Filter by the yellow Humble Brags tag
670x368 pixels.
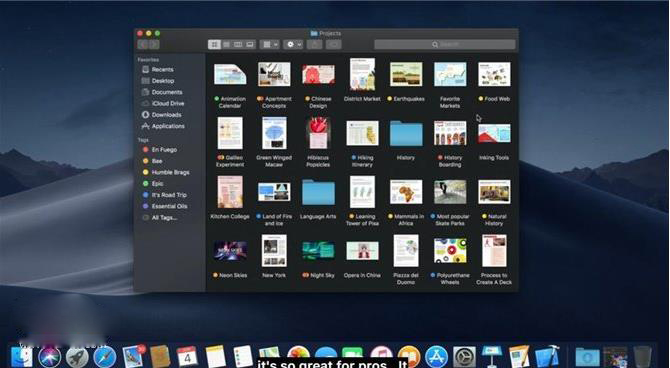pos(171,172)
